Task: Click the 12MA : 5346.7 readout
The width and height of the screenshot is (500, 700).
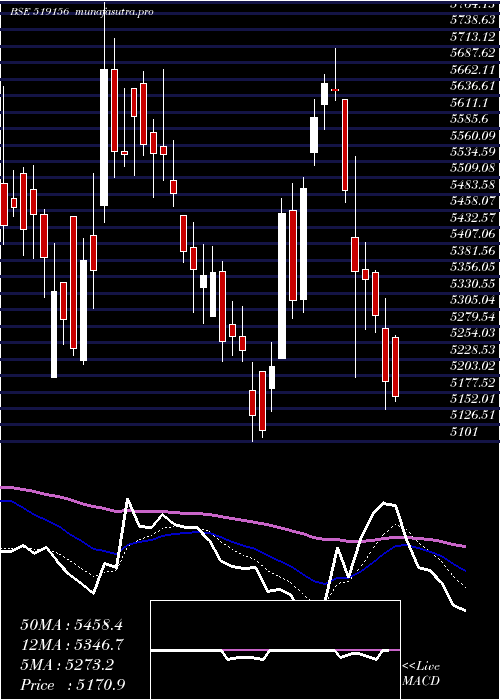Action: click(x=72, y=645)
